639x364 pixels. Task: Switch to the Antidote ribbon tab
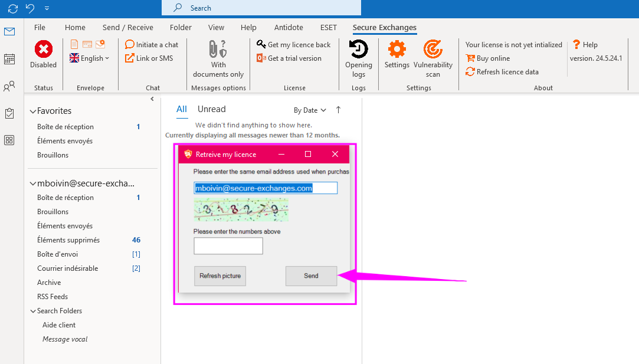click(289, 27)
